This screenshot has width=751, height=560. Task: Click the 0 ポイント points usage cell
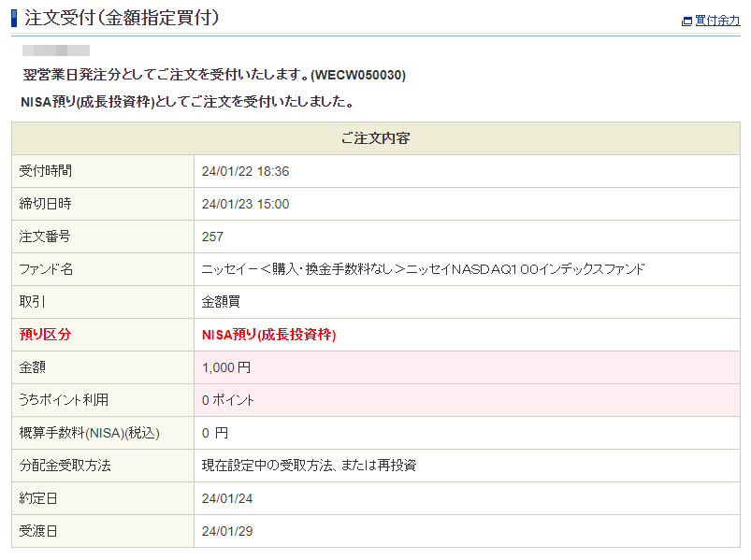228,400
